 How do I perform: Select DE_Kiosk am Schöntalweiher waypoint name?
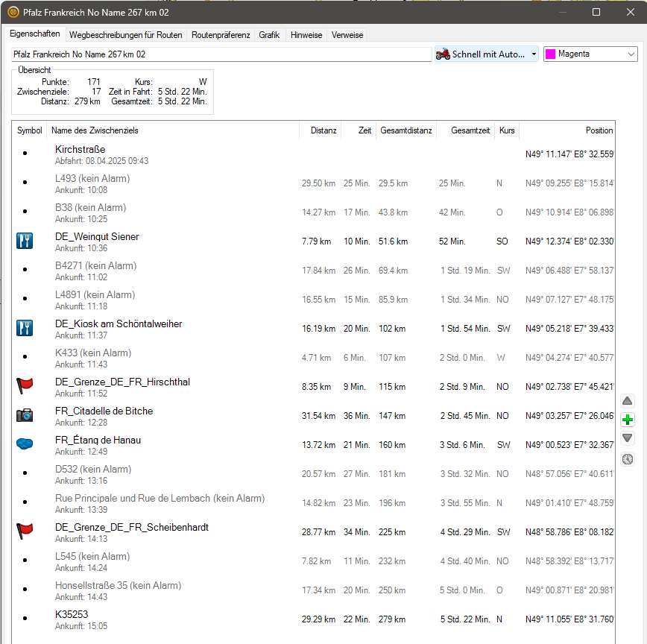(119, 323)
